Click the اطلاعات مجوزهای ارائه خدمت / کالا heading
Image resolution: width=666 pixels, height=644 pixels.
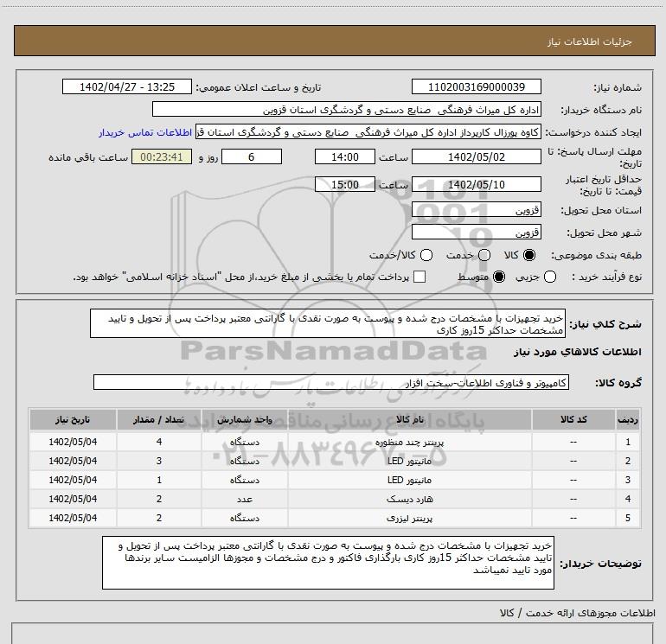(578, 613)
